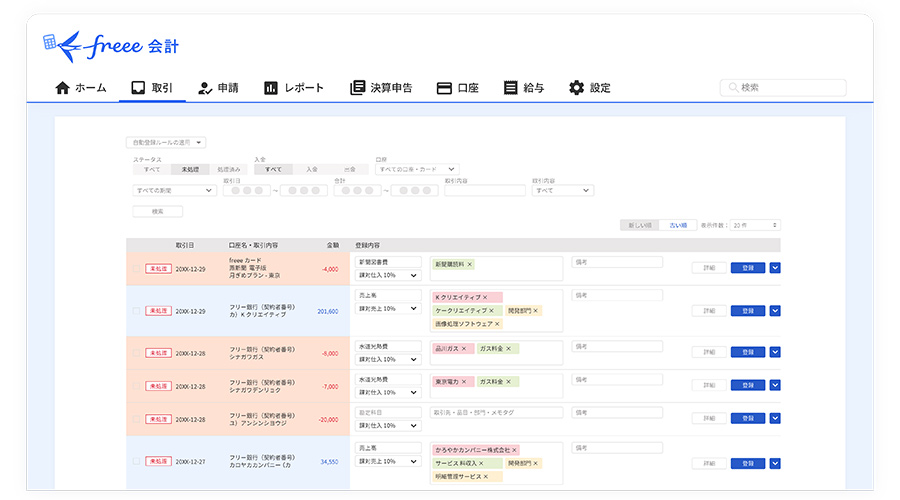The image size is (900, 500).
Task: Click the Home house icon
Action: pos(63,88)
